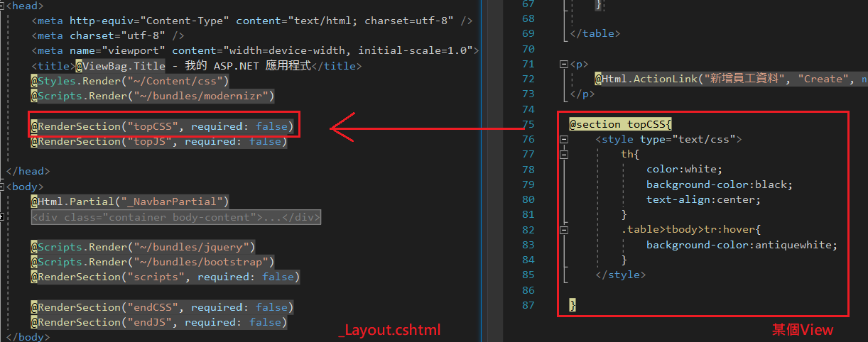Click the color:white; declaration
The width and height of the screenshot is (868, 342).
(x=684, y=170)
